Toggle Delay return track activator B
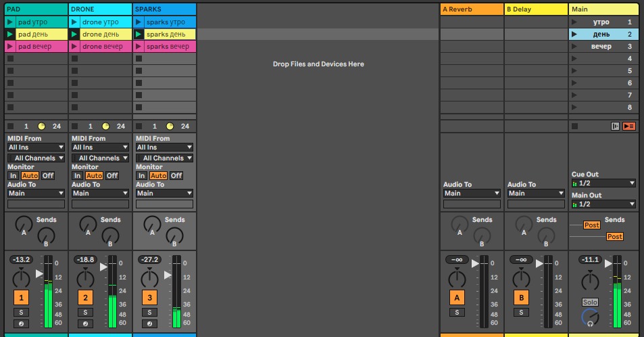644x337 pixels. coord(521,298)
